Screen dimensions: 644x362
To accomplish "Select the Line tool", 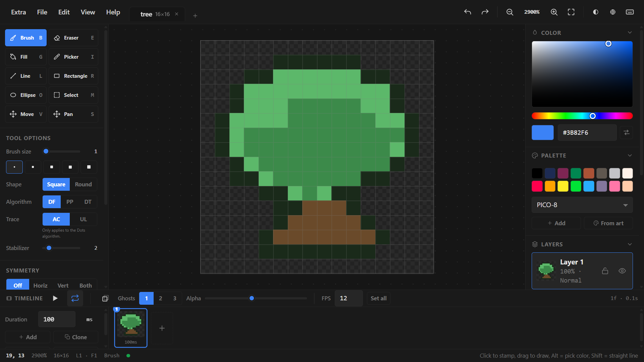I will click(x=26, y=76).
